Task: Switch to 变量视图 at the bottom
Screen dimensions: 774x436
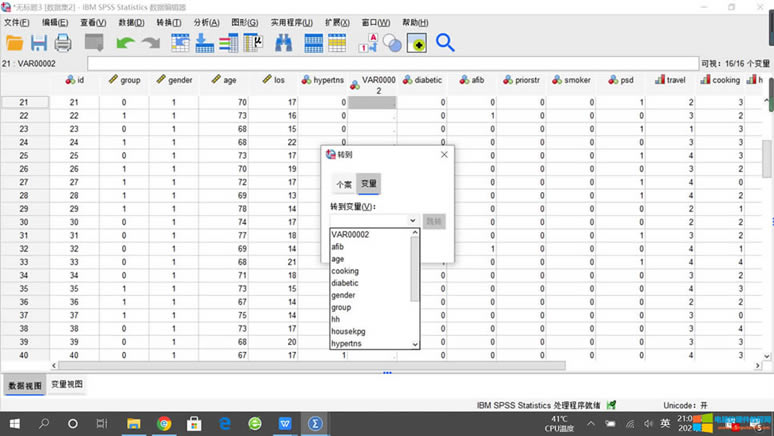Action: point(67,384)
